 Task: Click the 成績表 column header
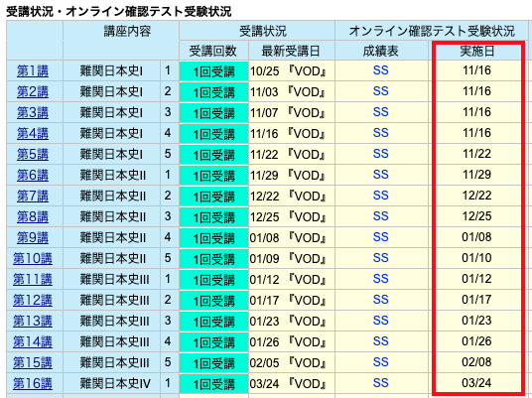381,51
